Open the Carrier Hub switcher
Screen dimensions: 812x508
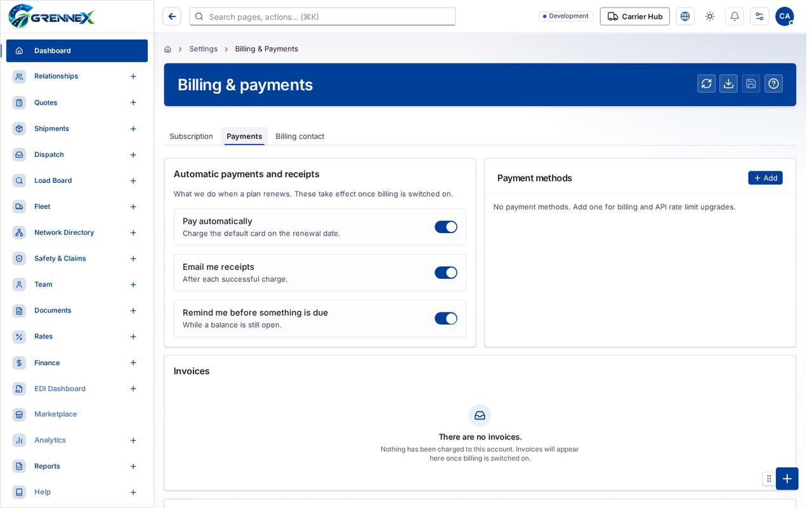pos(635,17)
